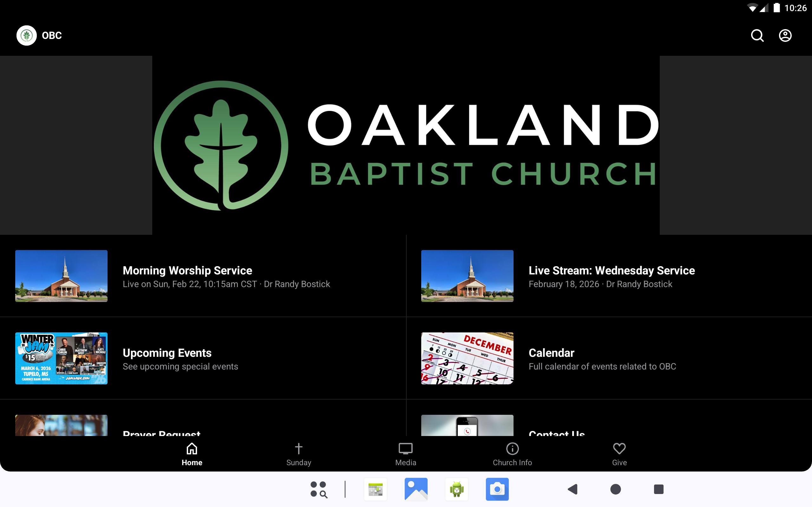
Task: Open the Give heart tab
Action: [x=619, y=454]
